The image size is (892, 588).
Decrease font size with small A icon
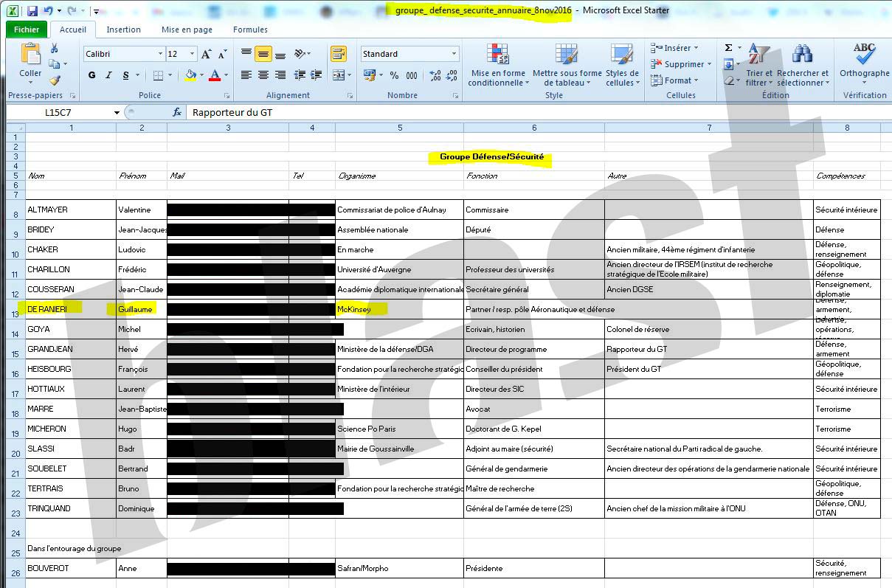(222, 54)
